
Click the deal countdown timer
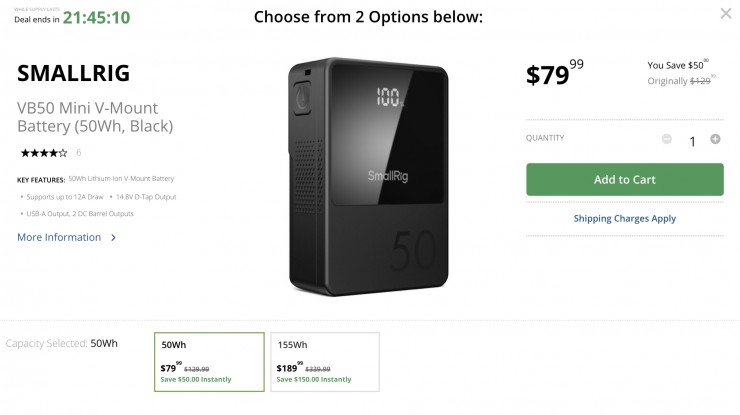coord(96,18)
